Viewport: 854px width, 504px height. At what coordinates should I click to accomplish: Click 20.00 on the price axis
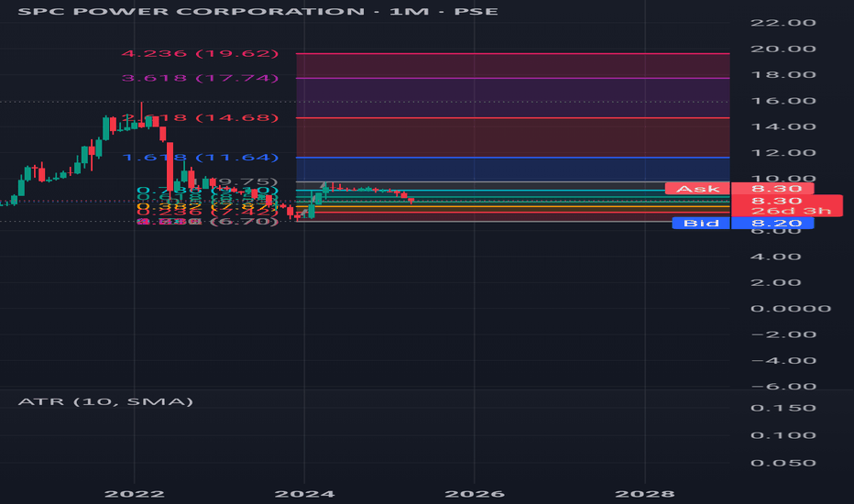[783, 49]
